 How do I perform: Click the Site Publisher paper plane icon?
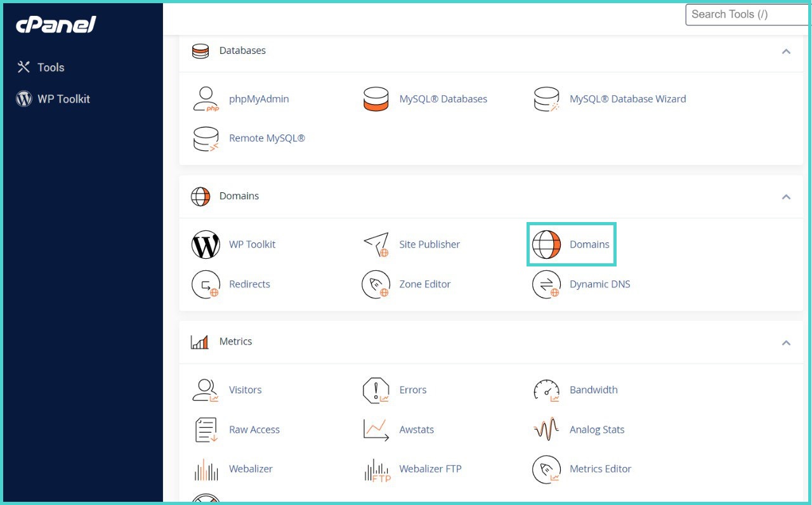(376, 244)
